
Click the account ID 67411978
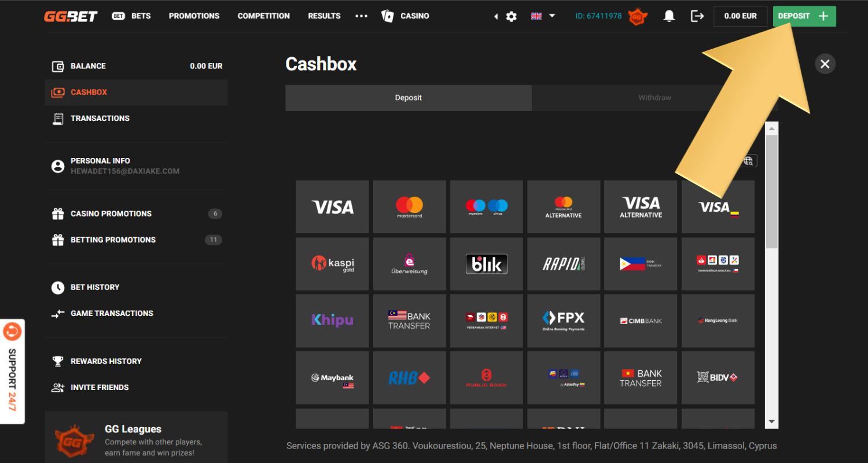tap(598, 16)
